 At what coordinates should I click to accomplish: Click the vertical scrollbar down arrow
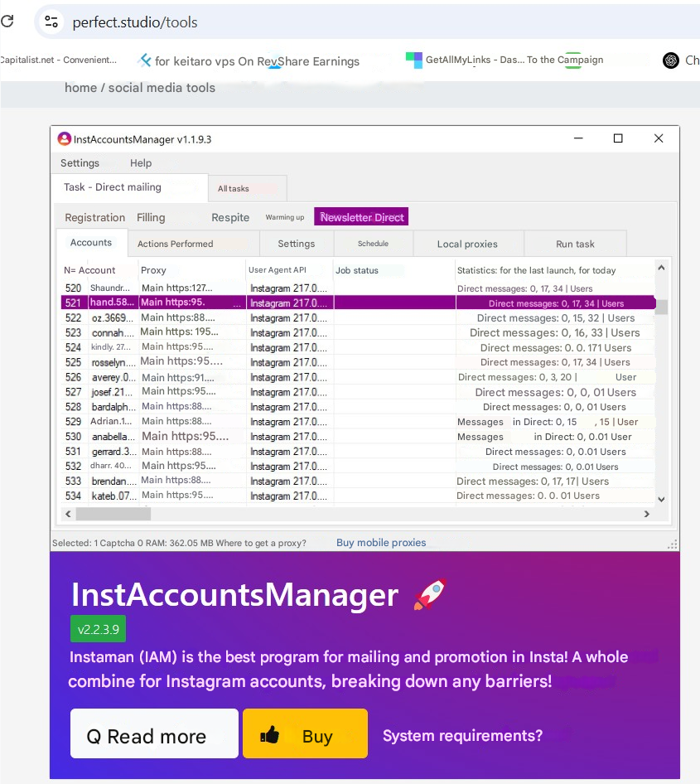tap(661, 500)
